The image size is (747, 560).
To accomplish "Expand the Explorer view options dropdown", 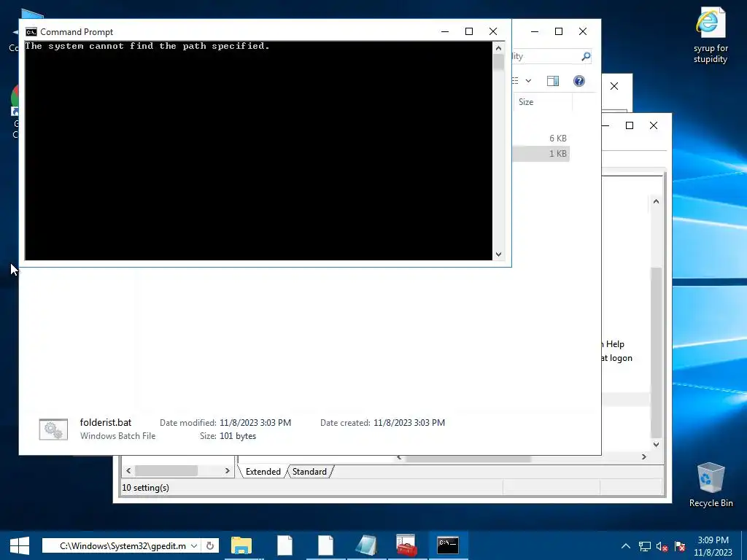I will pyautogui.click(x=528, y=81).
